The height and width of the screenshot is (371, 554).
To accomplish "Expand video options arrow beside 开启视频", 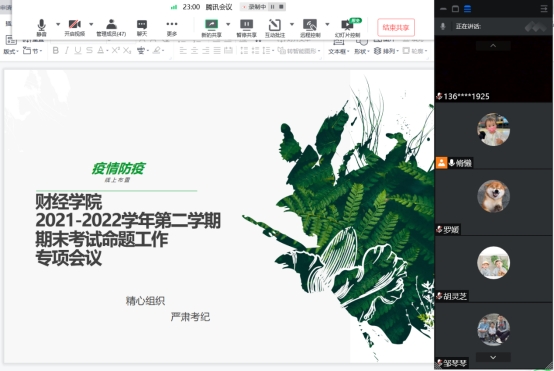I will 91,24.
